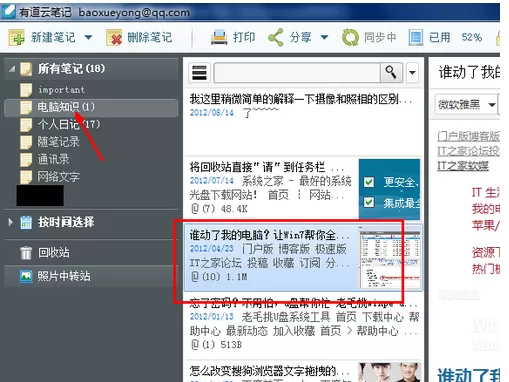Image resolution: width=509 pixels, height=382 pixels.
Task: Click into the note search field
Action: point(297,72)
